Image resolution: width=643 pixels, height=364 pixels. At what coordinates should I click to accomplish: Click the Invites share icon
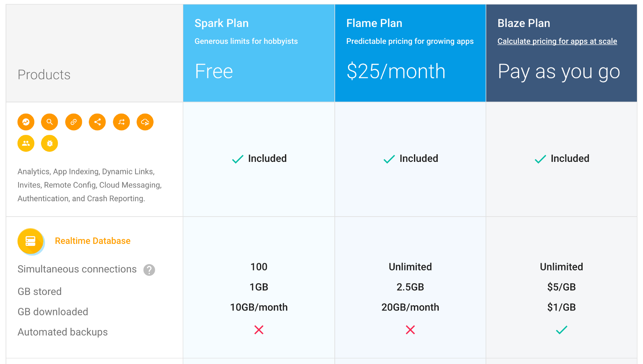97,122
